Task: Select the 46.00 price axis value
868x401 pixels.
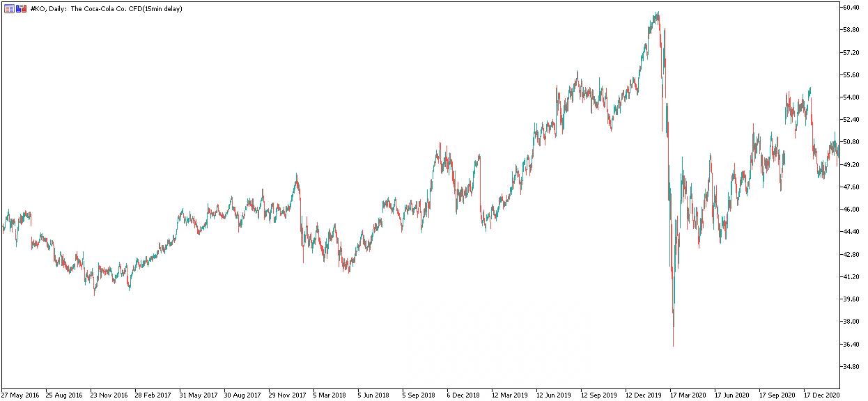Action: 852,210
